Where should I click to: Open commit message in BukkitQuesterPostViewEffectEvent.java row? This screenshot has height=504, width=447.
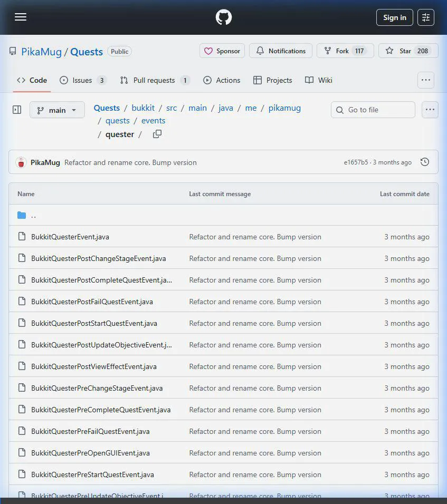point(255,366)
